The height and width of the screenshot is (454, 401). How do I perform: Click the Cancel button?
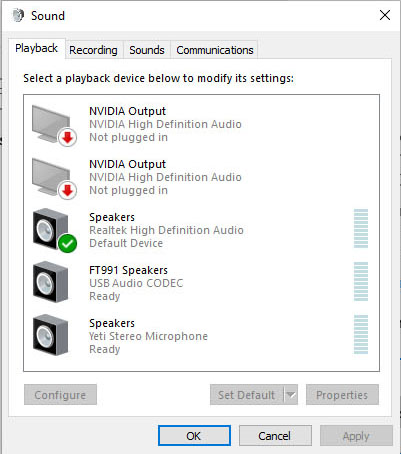[275, 436]
